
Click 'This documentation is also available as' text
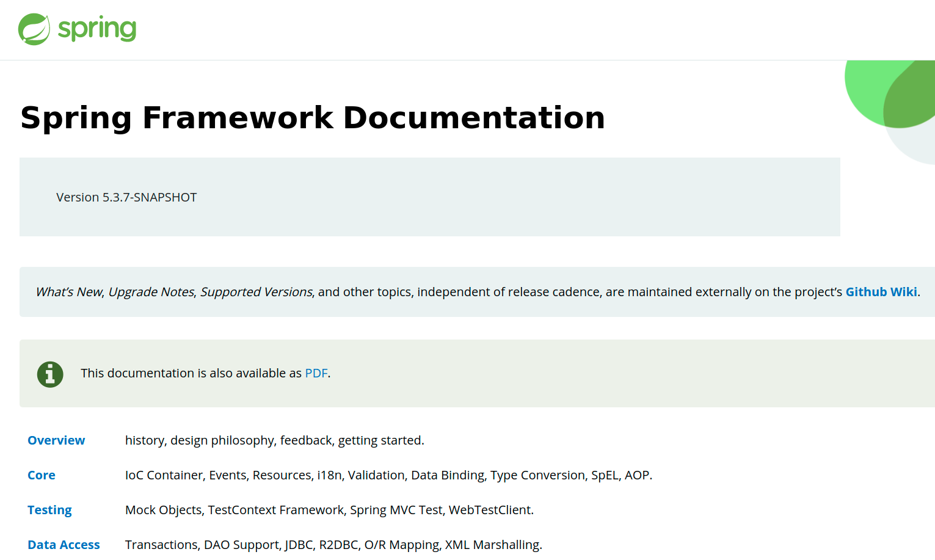(191, 373)
